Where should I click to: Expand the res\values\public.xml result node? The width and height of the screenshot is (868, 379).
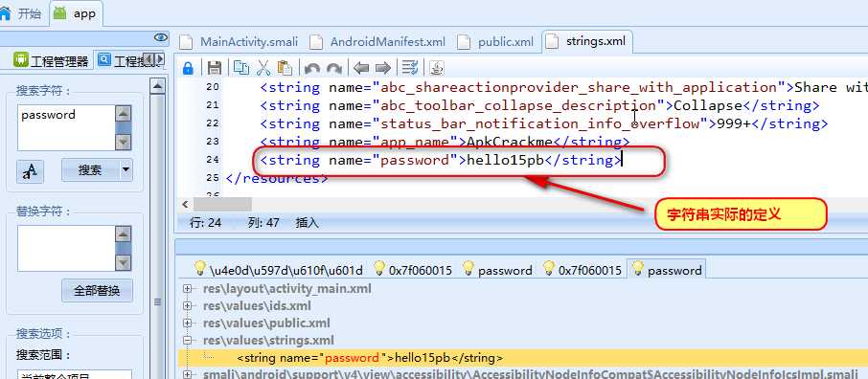click(187, 323)
